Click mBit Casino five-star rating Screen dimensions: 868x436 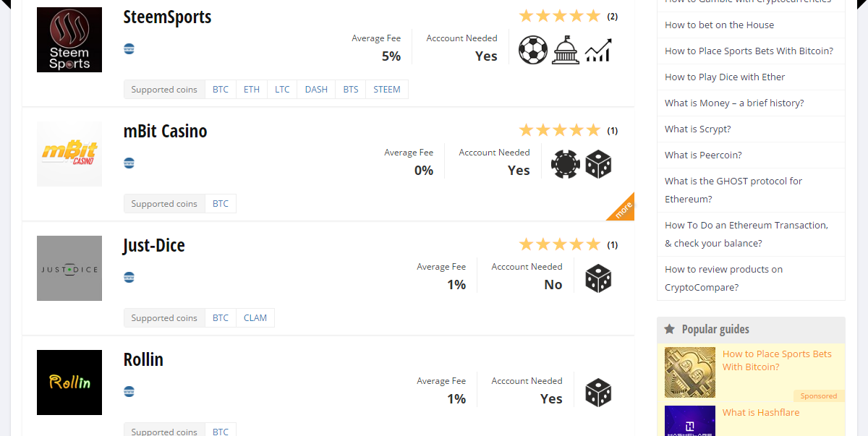point(560,130)
